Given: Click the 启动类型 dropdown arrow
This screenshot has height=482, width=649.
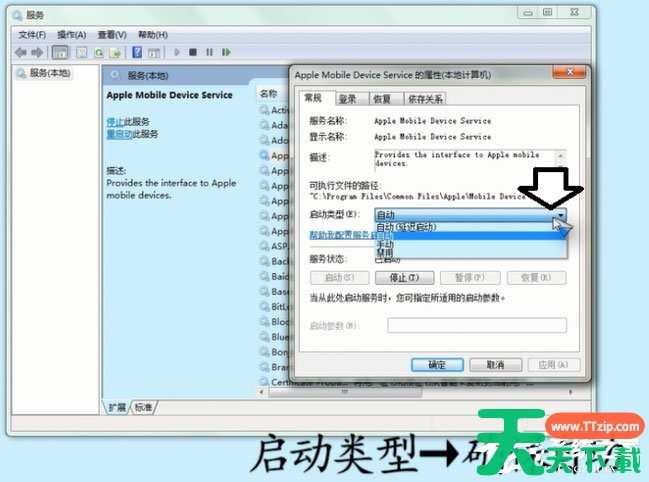Looking at the screenshot, I should point(560,215).
